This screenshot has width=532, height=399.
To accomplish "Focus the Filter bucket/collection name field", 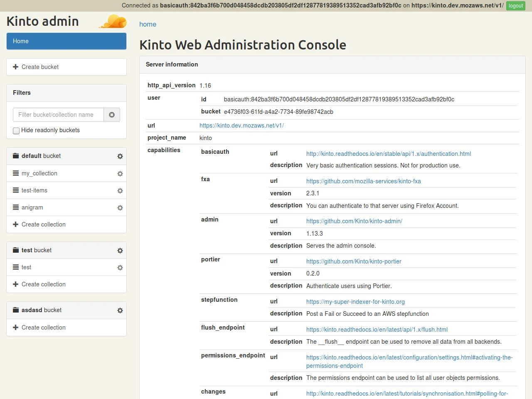I will tap(58, 115).
